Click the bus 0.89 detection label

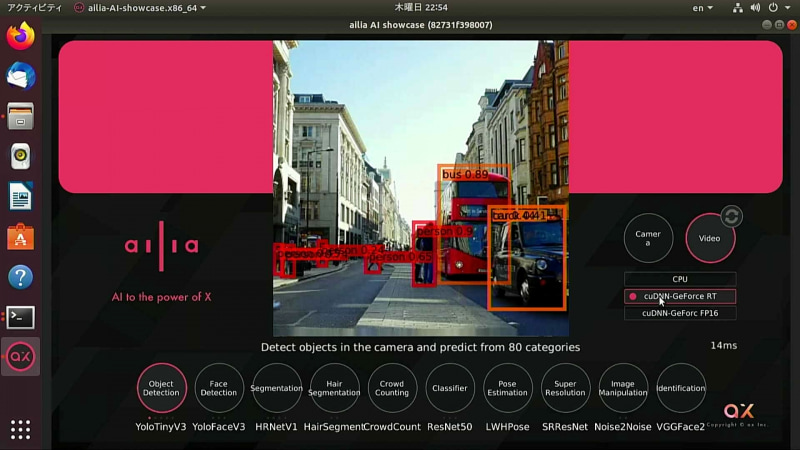click(x=465, y=174)
